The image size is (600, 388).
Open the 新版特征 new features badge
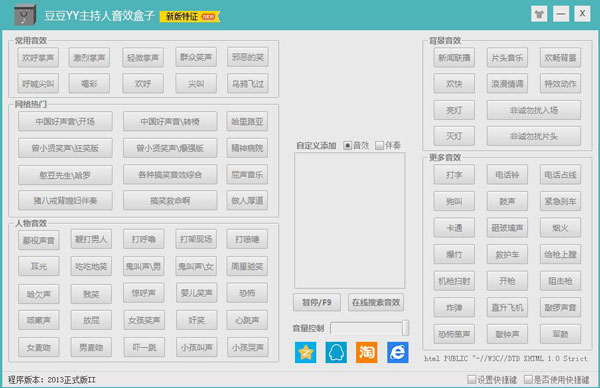coord(189,16)
